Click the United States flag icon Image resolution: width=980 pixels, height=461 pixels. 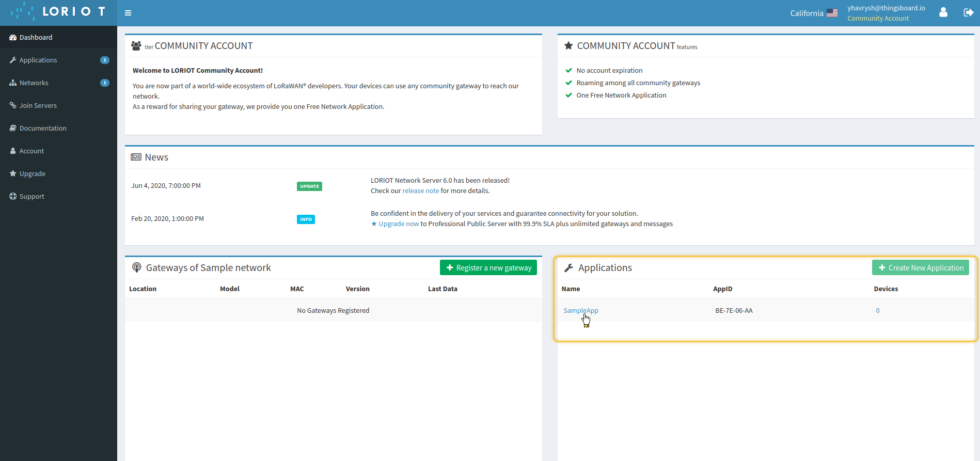[x=832, y=13]
